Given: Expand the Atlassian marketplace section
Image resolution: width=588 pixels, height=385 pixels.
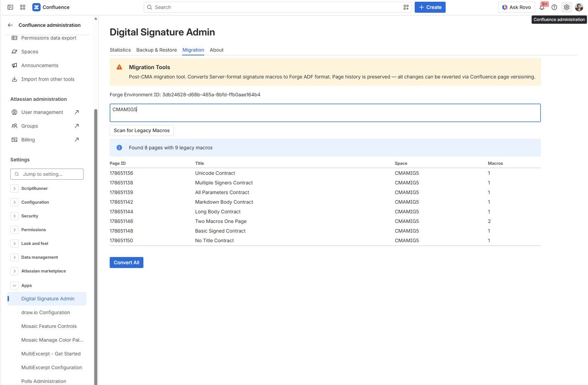Looking at the screenshot, I should (14, 271).
